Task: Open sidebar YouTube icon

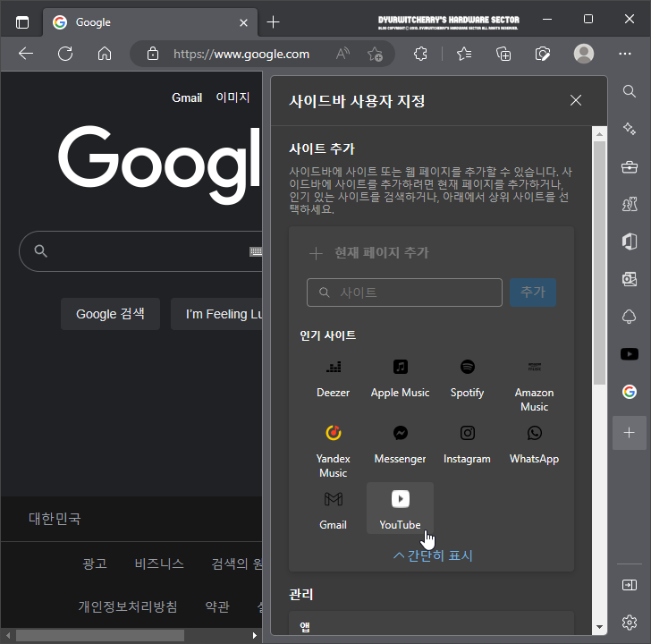Action: click(x=630, y=354)
